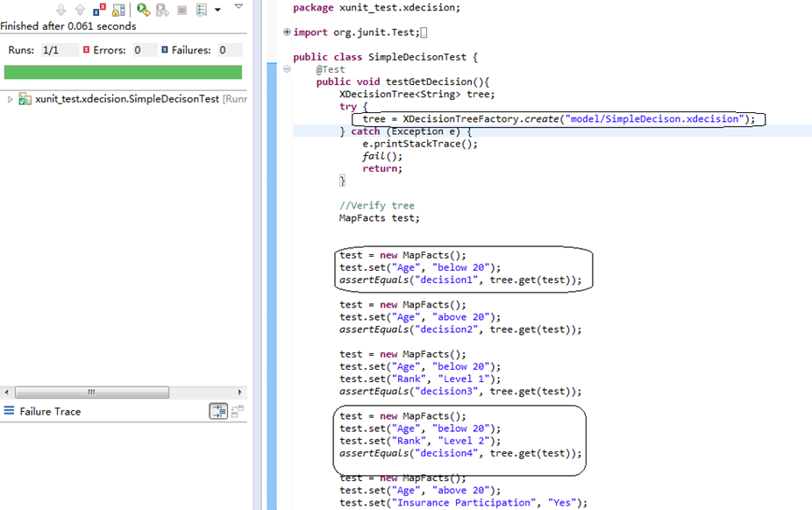812x510 pixels.
Task: Click the assertEquals "decision2" line
Action: click(460, 329)
